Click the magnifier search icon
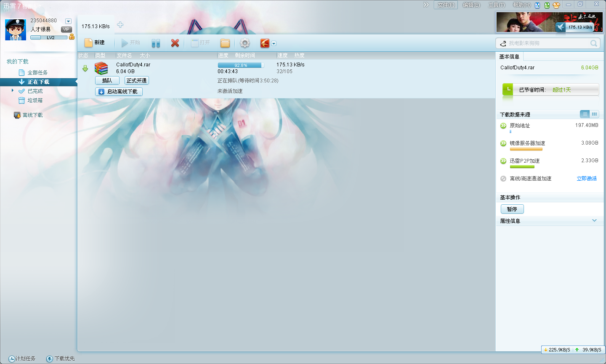This screenshot has width=606, height=364. pos(594,43)
